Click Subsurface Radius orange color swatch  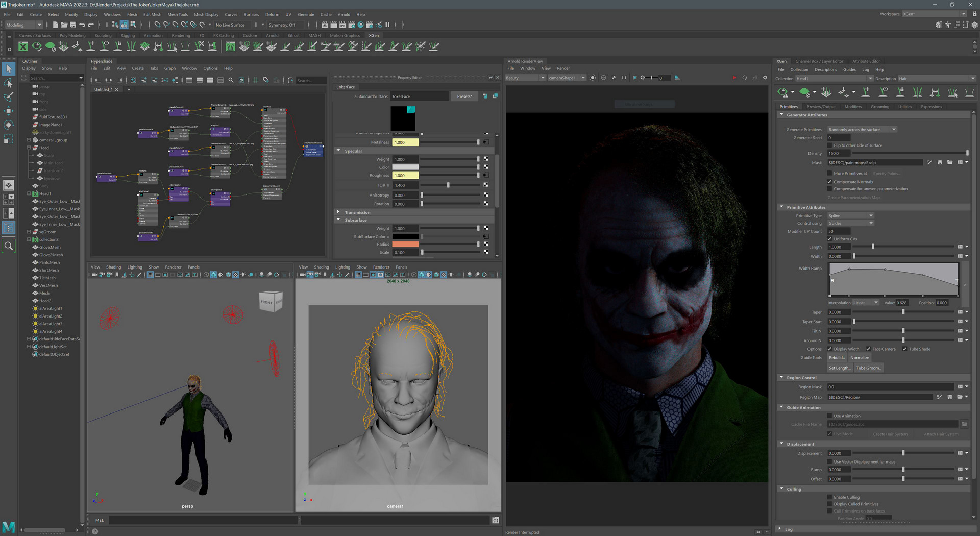pos(405,245)
